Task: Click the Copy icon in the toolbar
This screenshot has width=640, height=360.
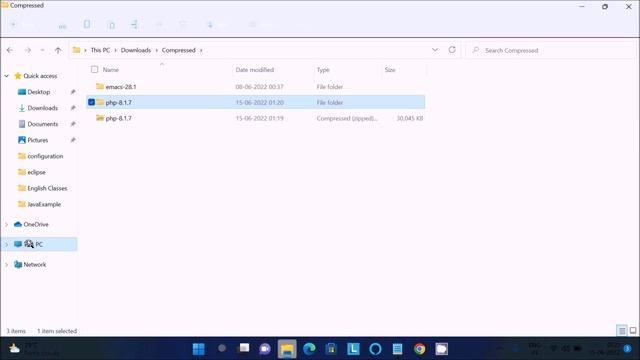Action: [87, 24]
